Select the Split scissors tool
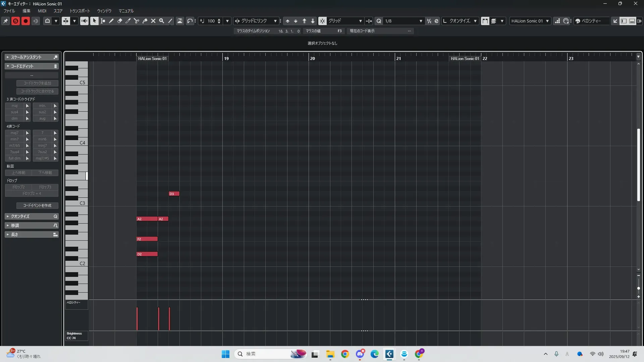 (x=137, y=21)
